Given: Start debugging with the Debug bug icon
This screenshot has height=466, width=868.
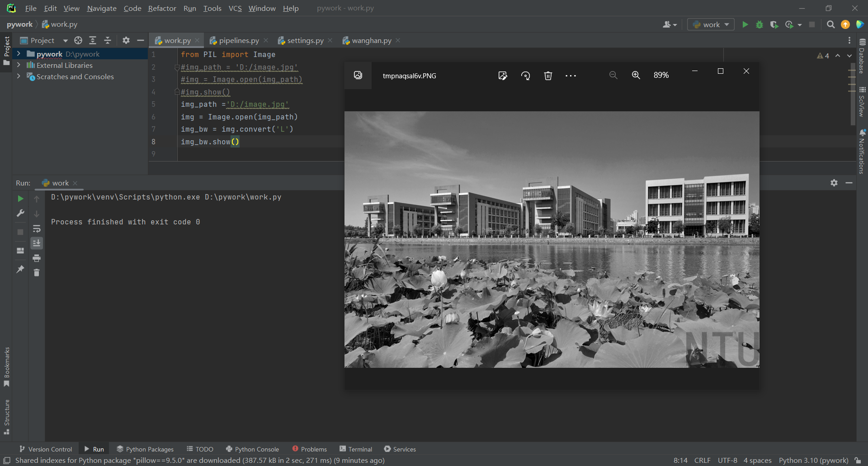Looking at the screenshot, I should [x=759, y=24].
